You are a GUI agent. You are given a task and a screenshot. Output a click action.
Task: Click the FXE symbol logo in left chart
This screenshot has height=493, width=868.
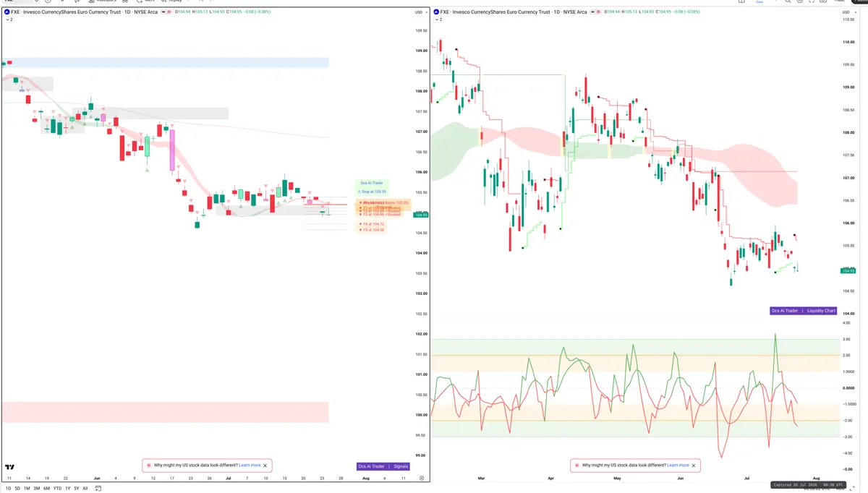pos(7,12)
